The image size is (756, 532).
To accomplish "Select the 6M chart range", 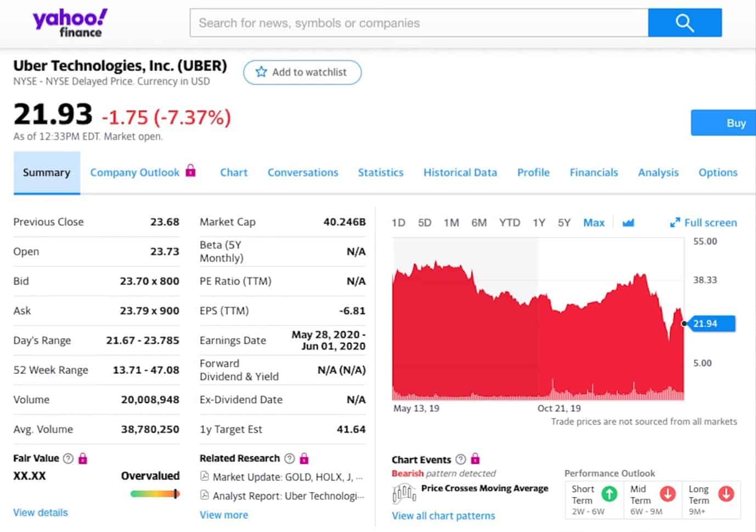I will tap(479, 223).
